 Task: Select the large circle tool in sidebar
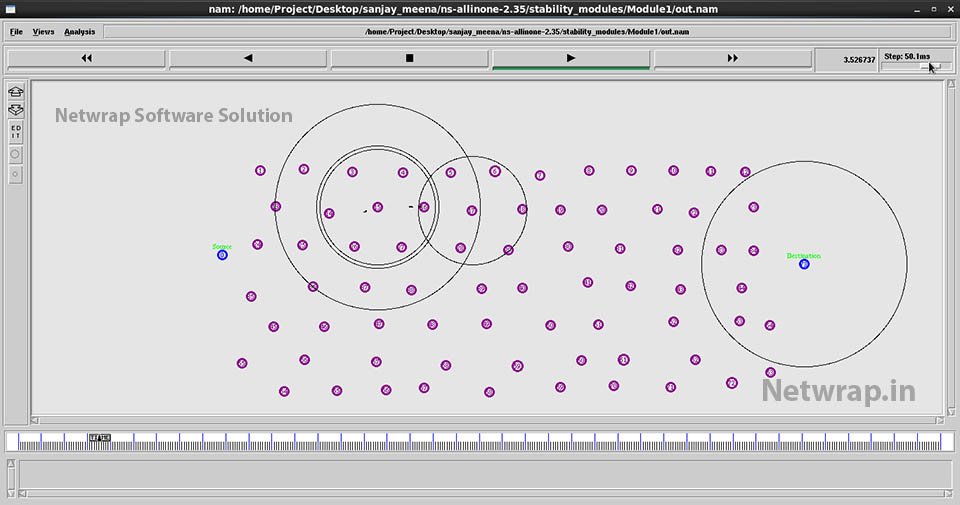[16, 155]
